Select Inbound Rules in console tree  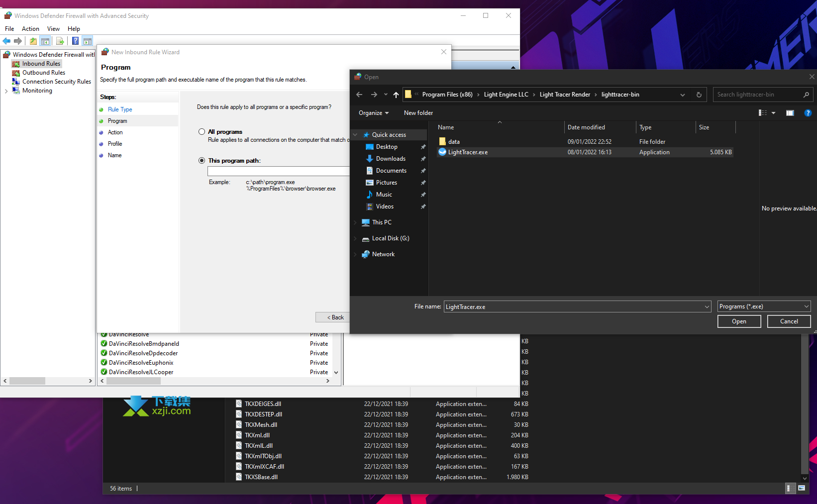pos(41,64)
